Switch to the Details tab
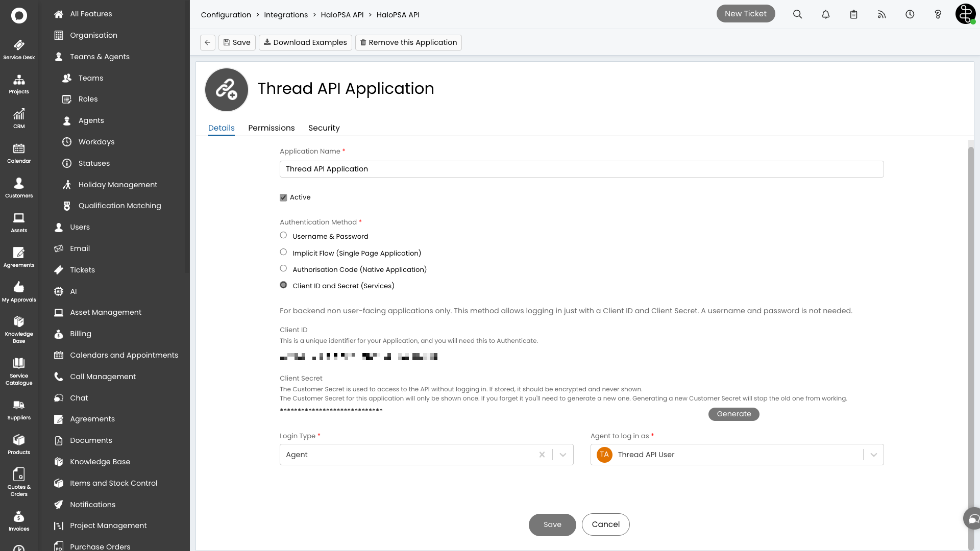 point(222,128)
